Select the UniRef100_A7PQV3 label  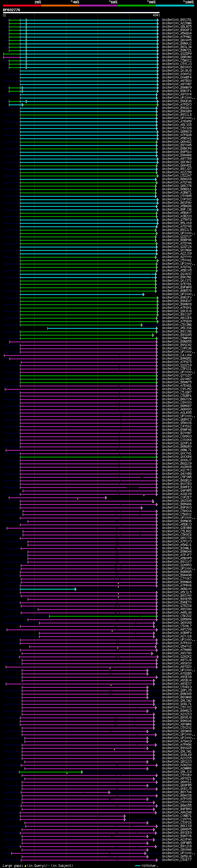click(x=177, y=104)
